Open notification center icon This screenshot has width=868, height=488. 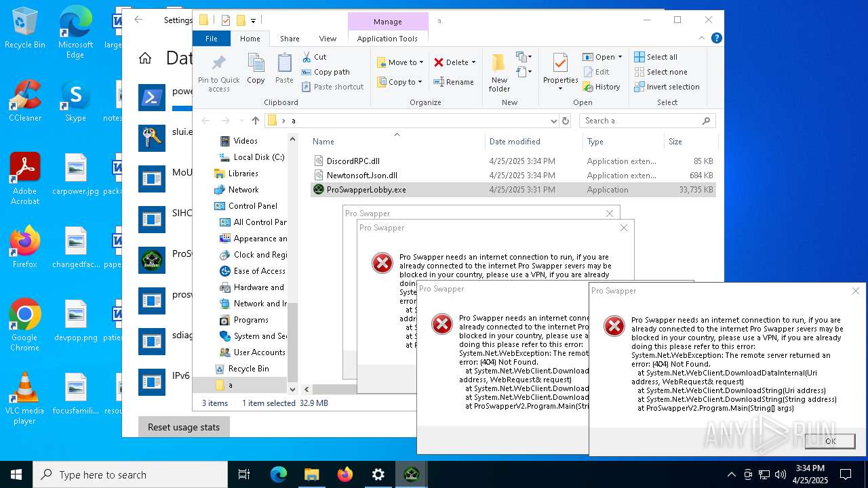click(x=846, y=474)
